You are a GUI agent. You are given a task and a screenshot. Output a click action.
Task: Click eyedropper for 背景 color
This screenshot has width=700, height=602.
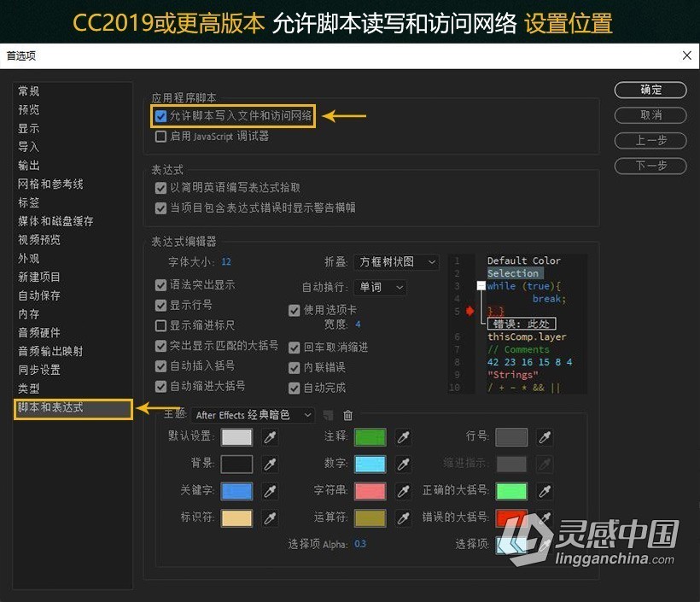270,465
